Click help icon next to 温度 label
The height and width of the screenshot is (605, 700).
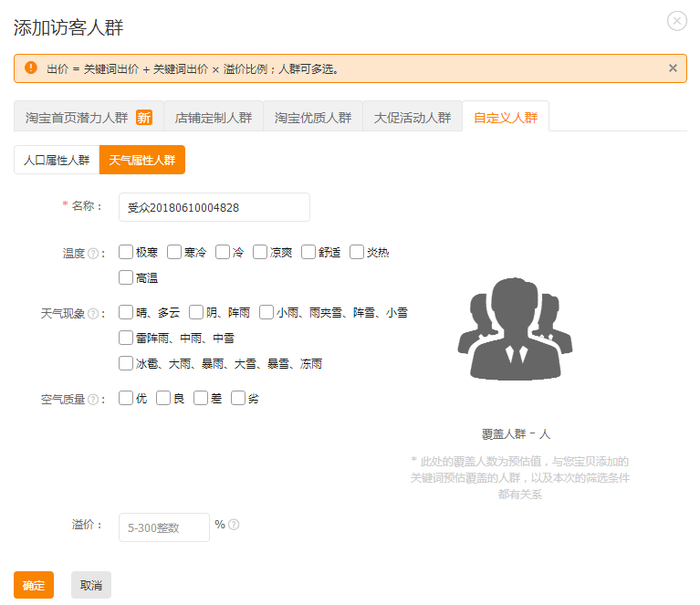pyautogui.click(x=93, y=254)
